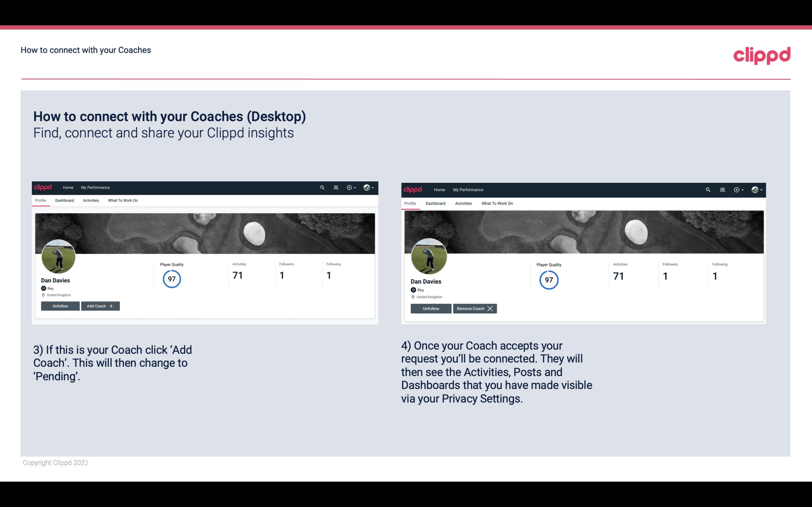Select the Profile tab left interface
Image resolution: width=812 pixels, height=507 pixels.
pyautogui.click(x=40, y=200)
